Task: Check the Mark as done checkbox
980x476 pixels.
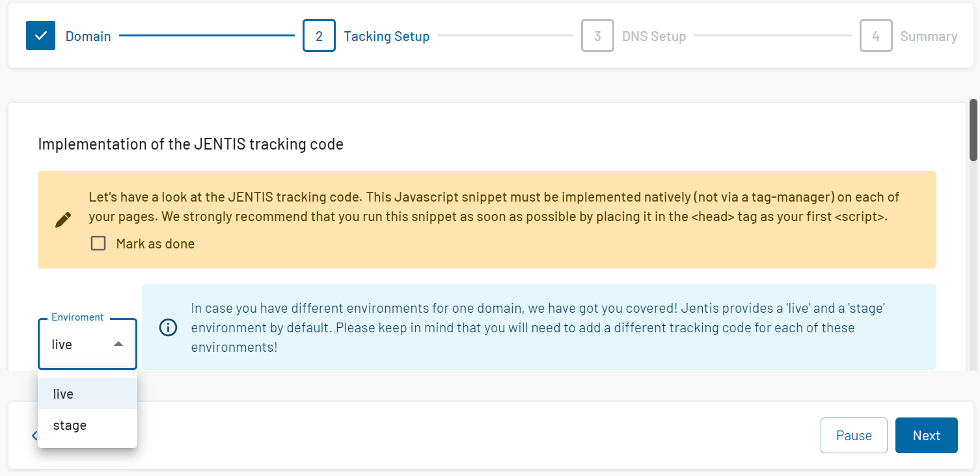Action: point(98,243)
